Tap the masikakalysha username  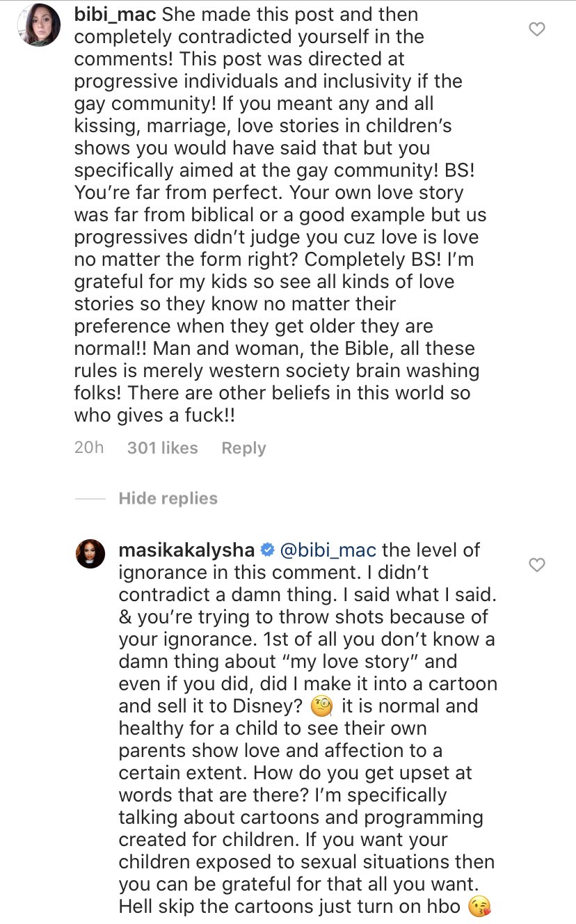pos(187,550)
